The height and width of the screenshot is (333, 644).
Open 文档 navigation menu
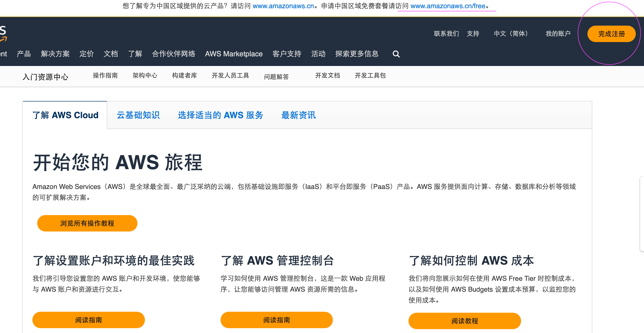tap(111, 54)
